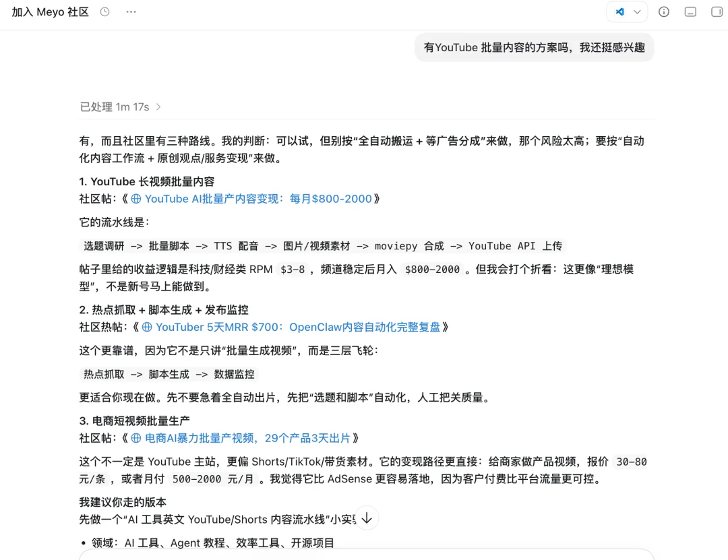Click sentence 更适合你现在做。先不要急着全自动出片
Image resolution: width=728 pixels, height=560 pixels.
tap(284, 398)
